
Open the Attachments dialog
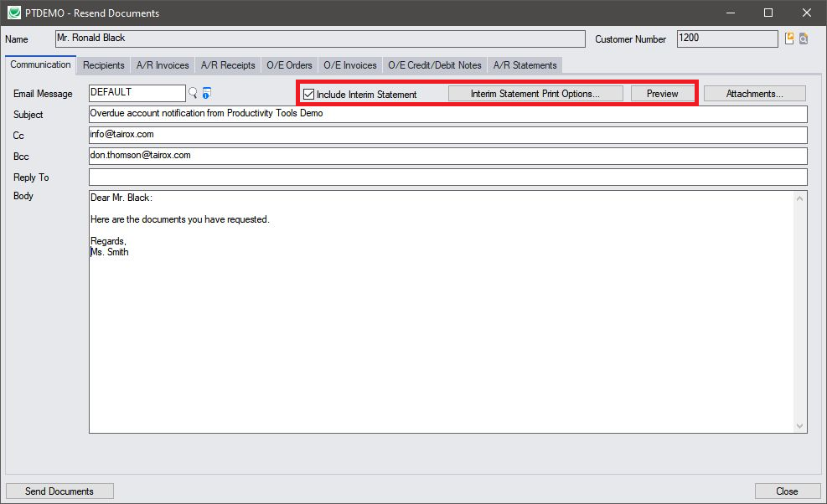(x=754, y=94)
